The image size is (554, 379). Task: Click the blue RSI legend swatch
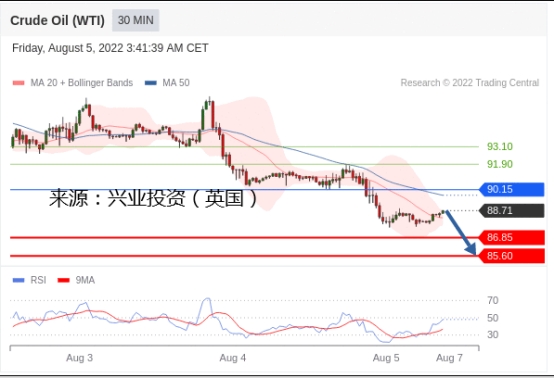point(18,280)
